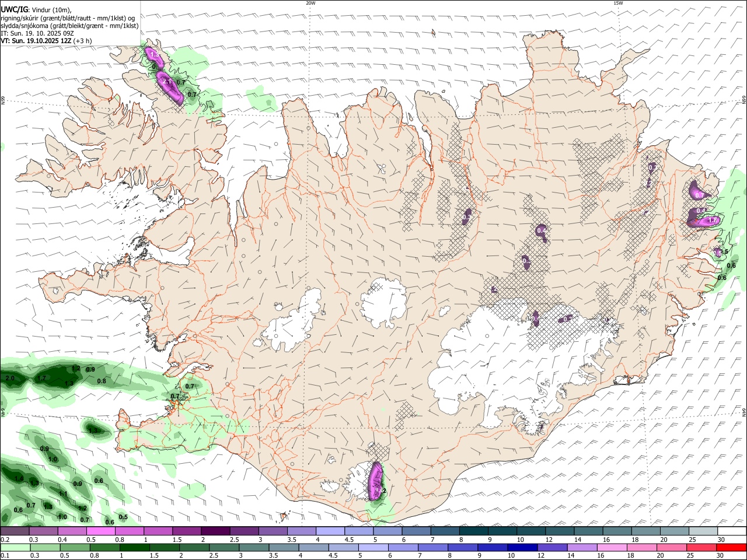Pick the bright red final swatch of the lower legend
Viewport: 747px width, 560px height.
pyautogui.click(x=731, y=547)
